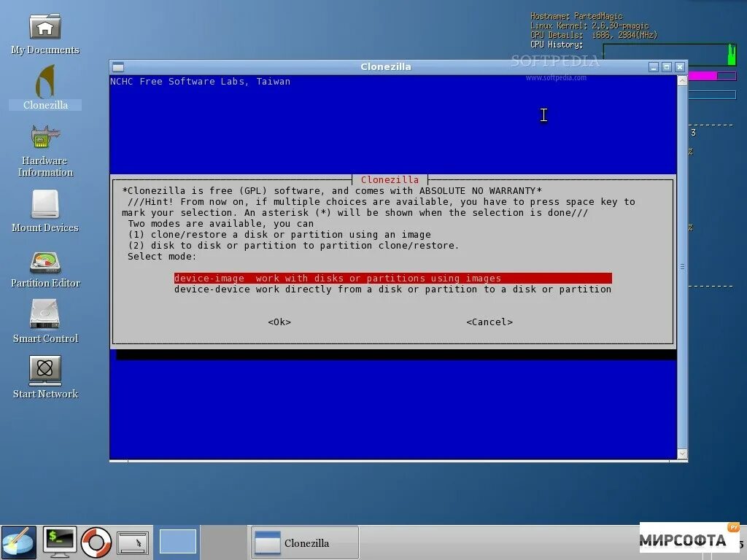Launch the terminal from the taskbar

tap(59, 542)
